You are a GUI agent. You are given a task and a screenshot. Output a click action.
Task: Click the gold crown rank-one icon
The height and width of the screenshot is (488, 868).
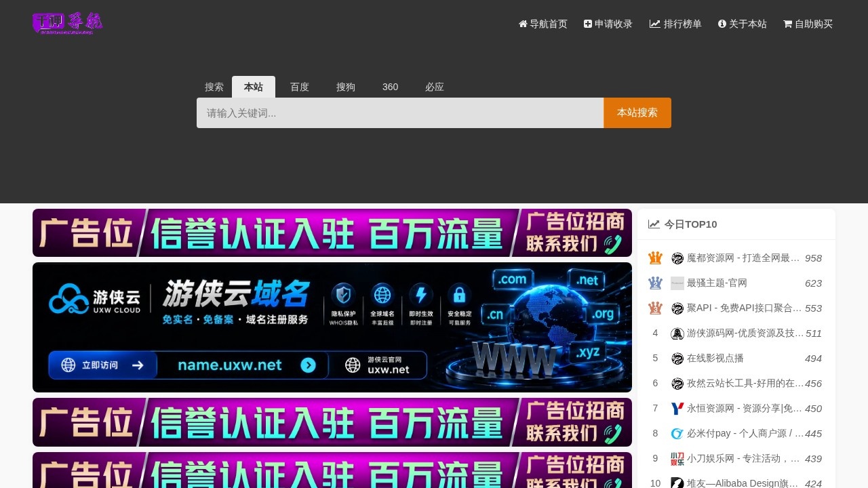(x=655, y=258)
